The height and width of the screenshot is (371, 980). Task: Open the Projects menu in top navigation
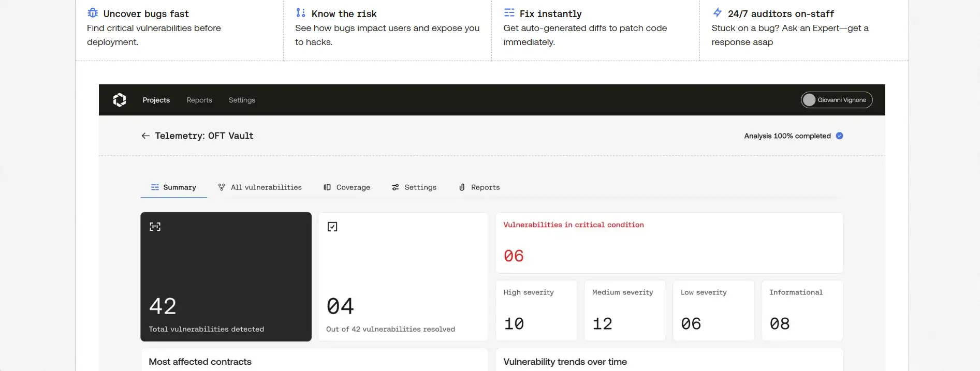pos(156,100)
